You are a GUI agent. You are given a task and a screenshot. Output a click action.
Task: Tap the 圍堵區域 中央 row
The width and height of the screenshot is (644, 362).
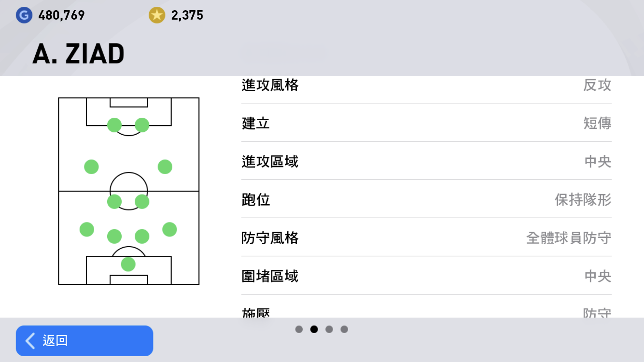426,276
